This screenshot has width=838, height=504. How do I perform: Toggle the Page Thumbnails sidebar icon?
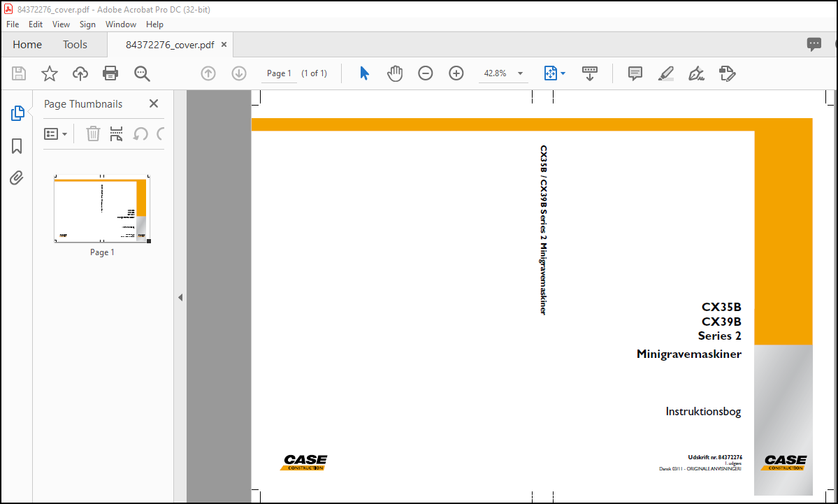click(17, 113)
